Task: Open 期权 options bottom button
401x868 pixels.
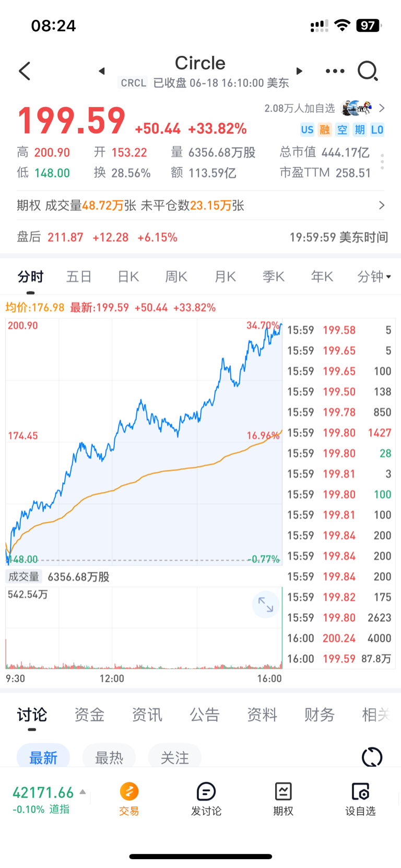Action: 283,799
